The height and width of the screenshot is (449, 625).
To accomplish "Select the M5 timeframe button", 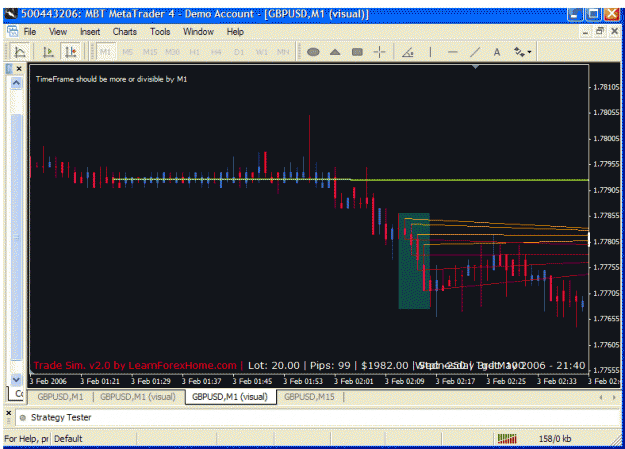I will coord(128,52).
